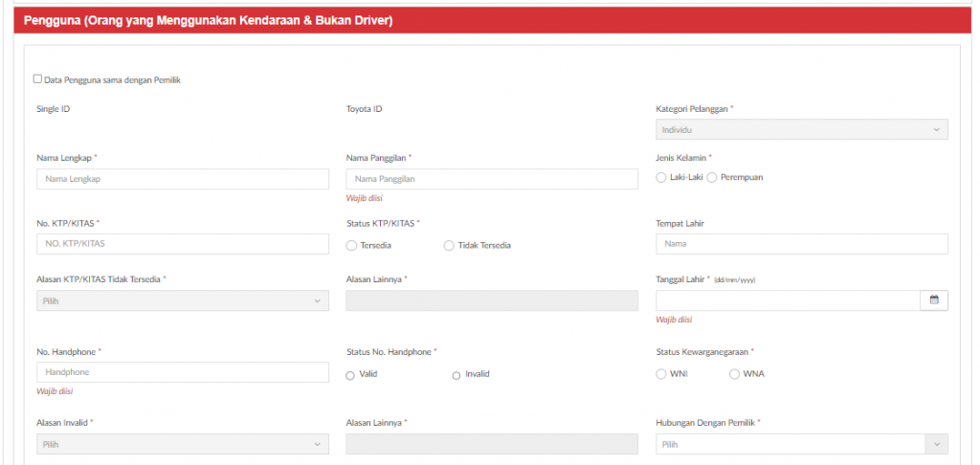This screenshot has width=980, height=465.
Task: Open the Kategori Pelanggan dropdown
Action: click(x=802, y=129)
